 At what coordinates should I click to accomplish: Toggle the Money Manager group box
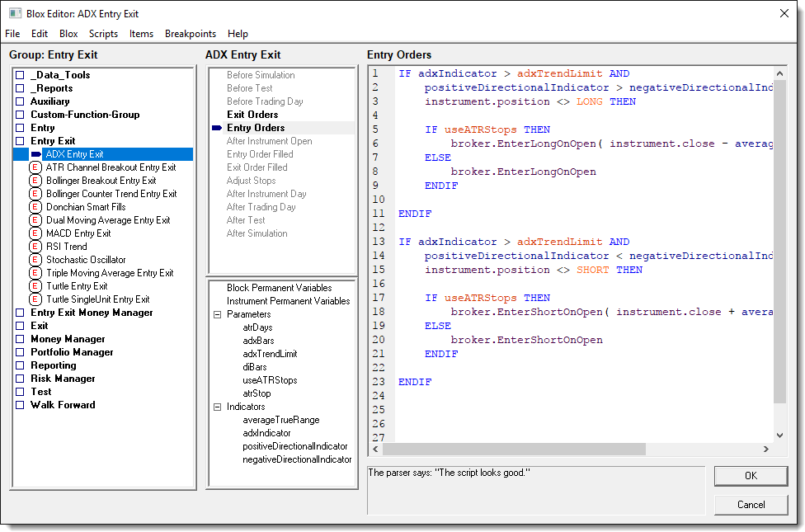click(20, 339)
